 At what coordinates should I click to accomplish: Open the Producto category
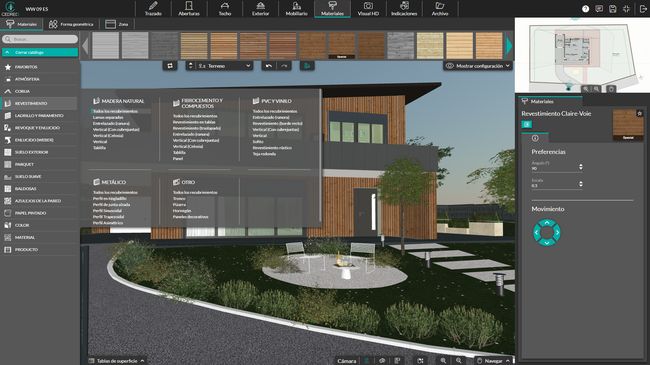coord(40,250)
